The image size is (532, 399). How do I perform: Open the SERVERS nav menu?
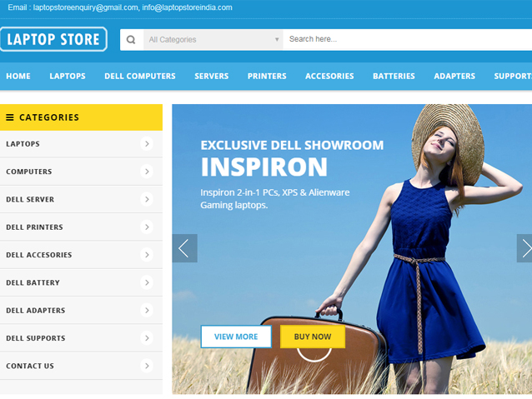click(212, 77)
